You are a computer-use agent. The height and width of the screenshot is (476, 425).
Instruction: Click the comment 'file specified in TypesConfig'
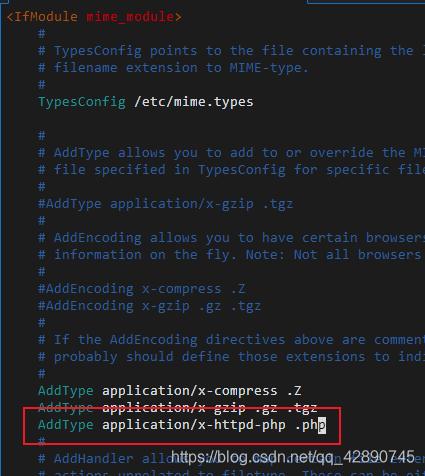click(x=232, y=170)
